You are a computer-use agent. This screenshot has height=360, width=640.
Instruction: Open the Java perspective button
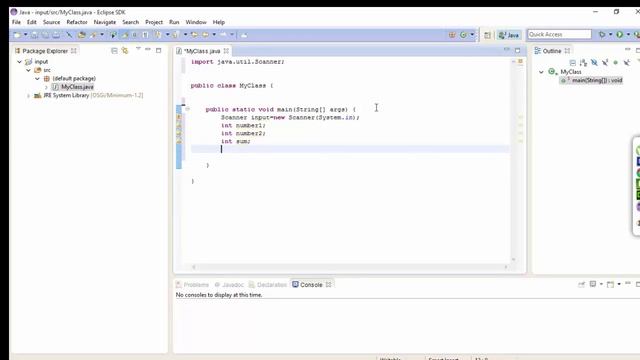click(x=509, y=35)
